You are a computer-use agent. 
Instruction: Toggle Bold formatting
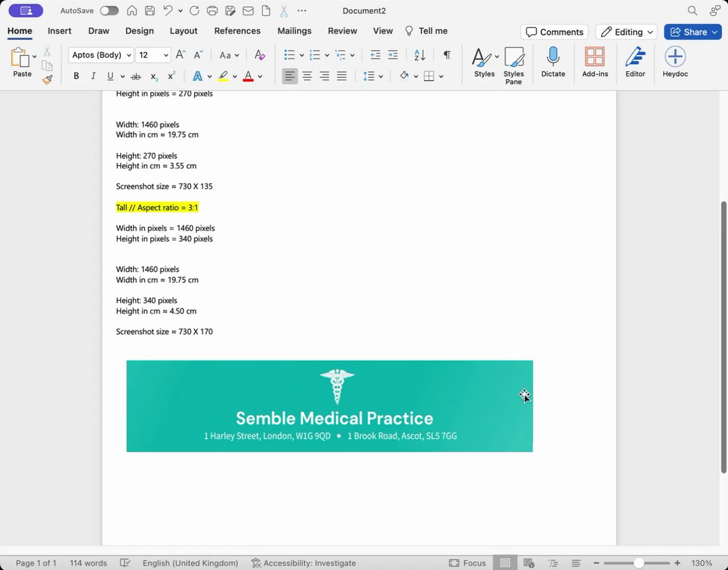(x=76, y=76)
